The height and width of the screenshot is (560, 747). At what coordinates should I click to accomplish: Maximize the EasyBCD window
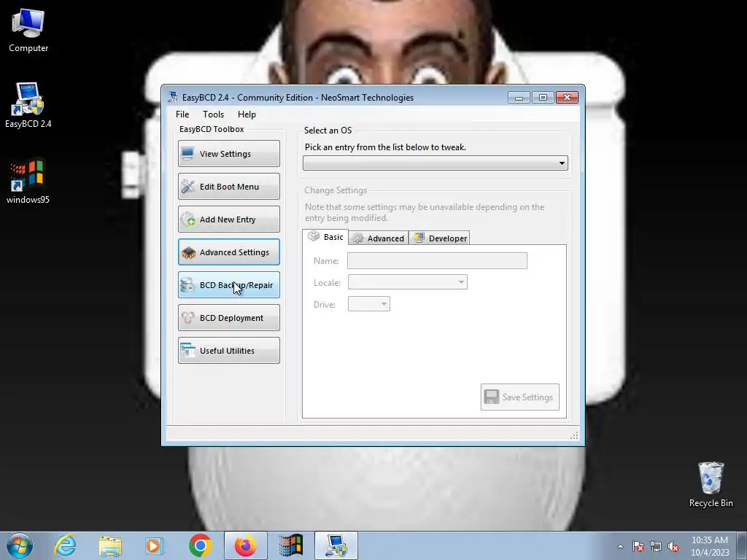(x=543, y=98)
